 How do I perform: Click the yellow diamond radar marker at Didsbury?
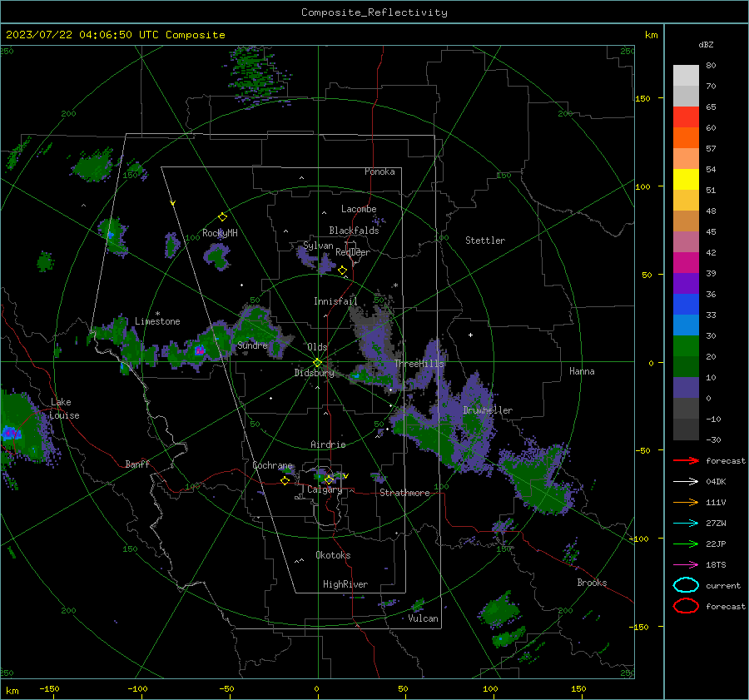coord(317,363)
